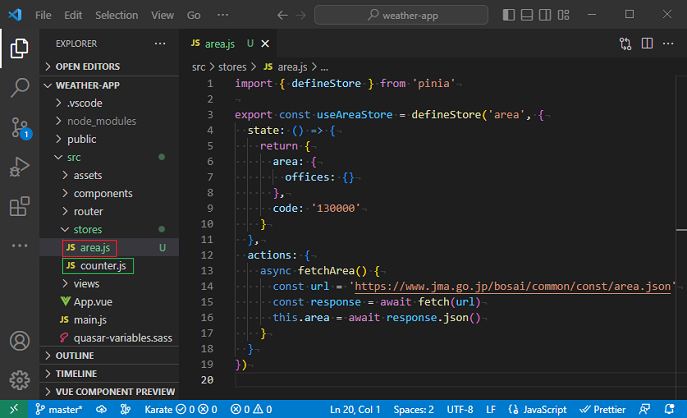
Task: Go back using the left arrow
Action: [x=283, y=15]
